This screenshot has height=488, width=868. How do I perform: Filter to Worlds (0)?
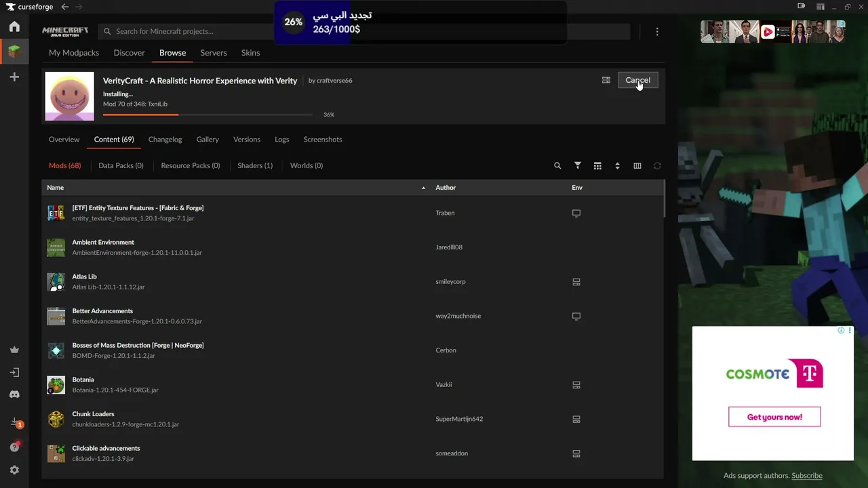[307, 165]
